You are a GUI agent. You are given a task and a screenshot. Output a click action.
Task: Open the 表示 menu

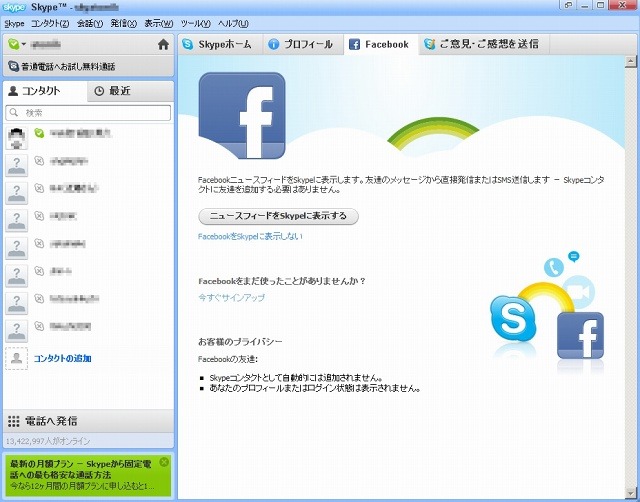click(159, 24)
